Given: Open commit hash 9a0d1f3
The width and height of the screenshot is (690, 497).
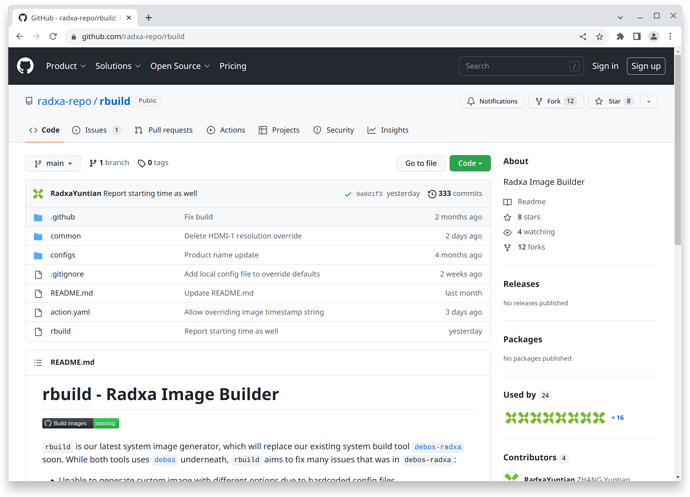Looking at the screenshot, I should [369, 194].
